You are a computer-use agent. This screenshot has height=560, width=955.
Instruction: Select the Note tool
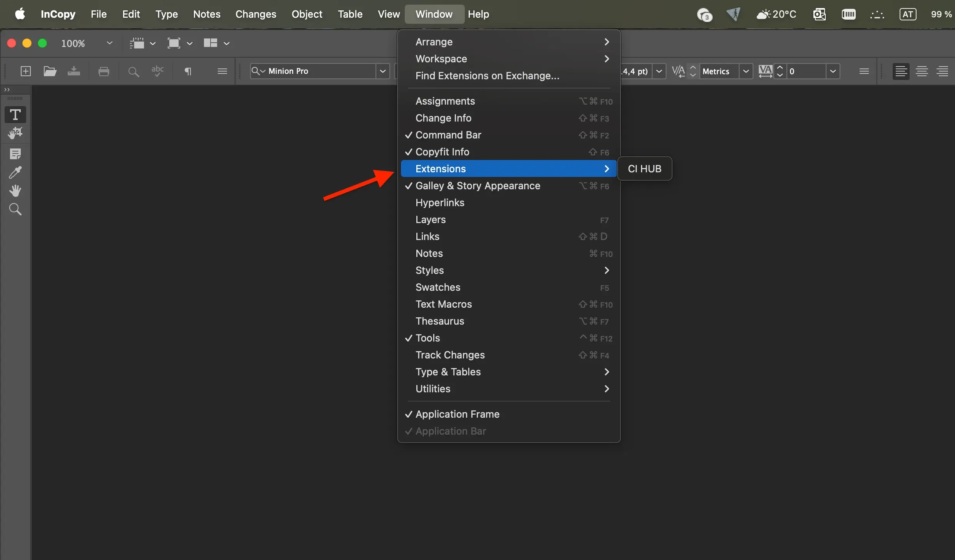[x=15, y=154]
